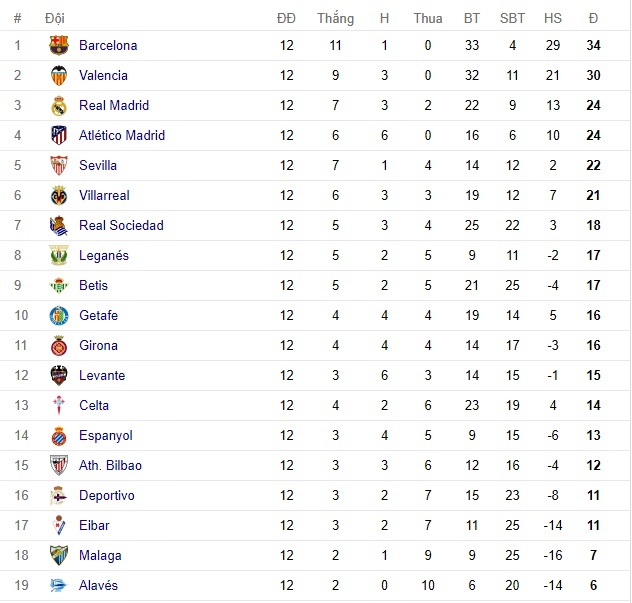The width and height of the screenshot is (632, 603).
Task: Click the Espanyol crest icon
Action: click(58, 435)
